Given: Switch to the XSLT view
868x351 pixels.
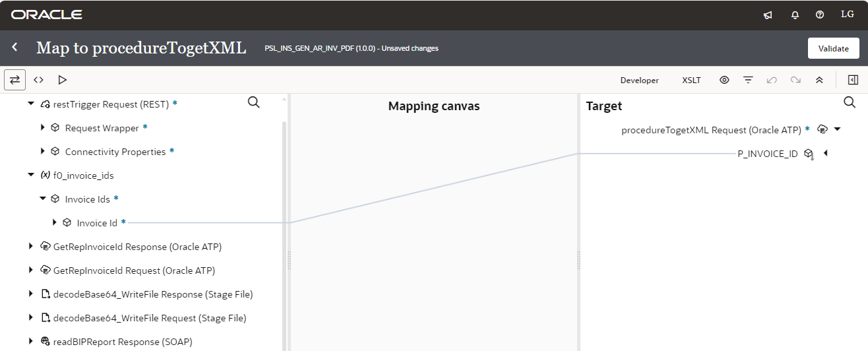Looking at the screenshot, I should click(691, 80).
